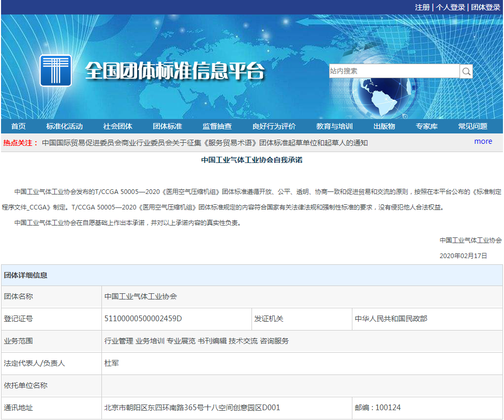Open the 社会团体 menu item

[117, 126]
